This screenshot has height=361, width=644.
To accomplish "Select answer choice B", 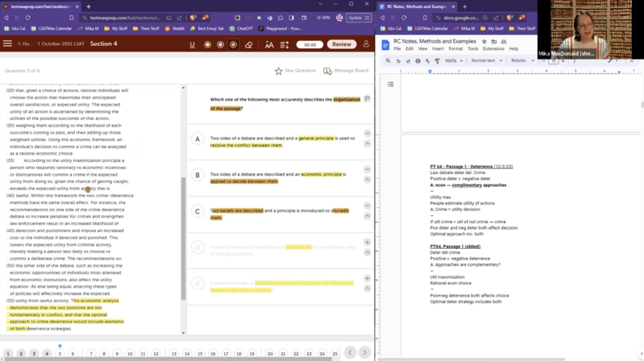I will click(x=197, y=176).
